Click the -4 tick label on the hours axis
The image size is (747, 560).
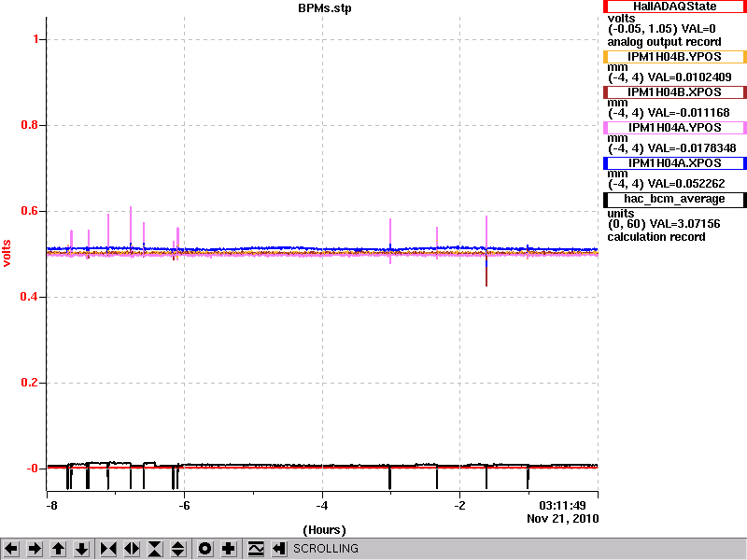322,506
